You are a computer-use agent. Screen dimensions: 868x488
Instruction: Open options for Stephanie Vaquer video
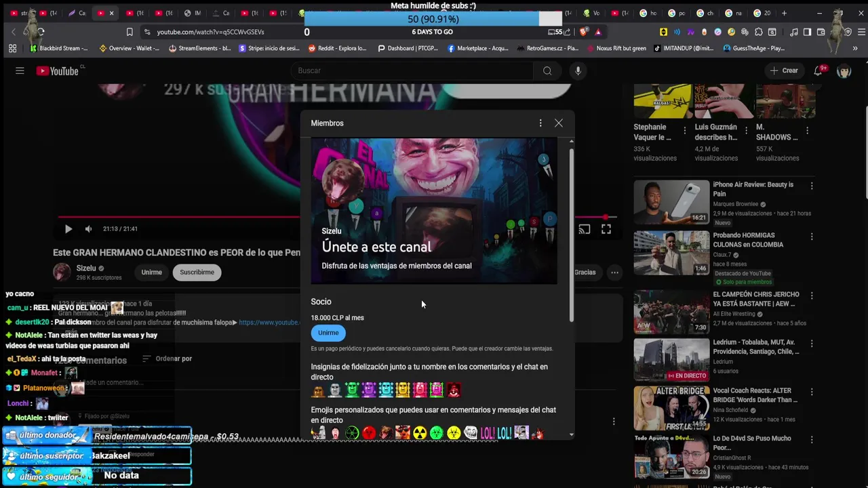pos(684,130)
